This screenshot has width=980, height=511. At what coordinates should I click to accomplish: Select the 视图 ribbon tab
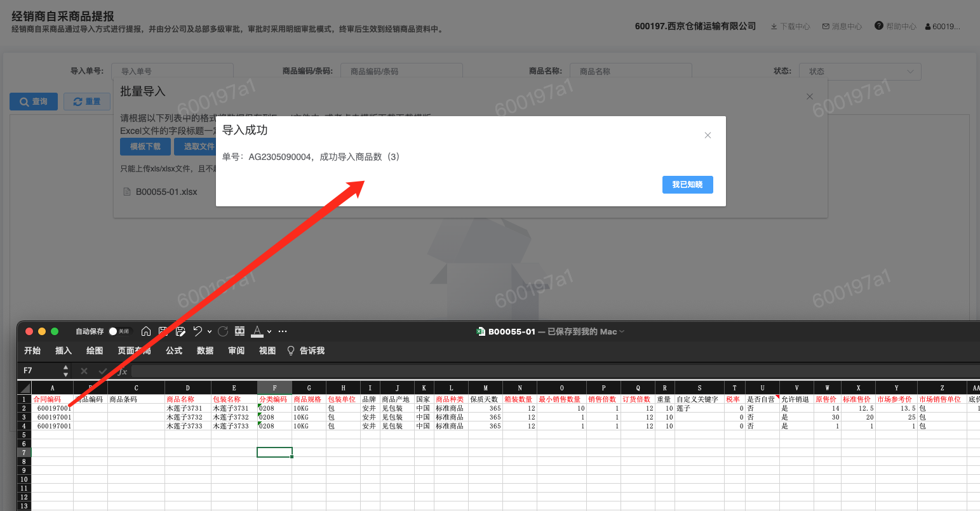267,350
